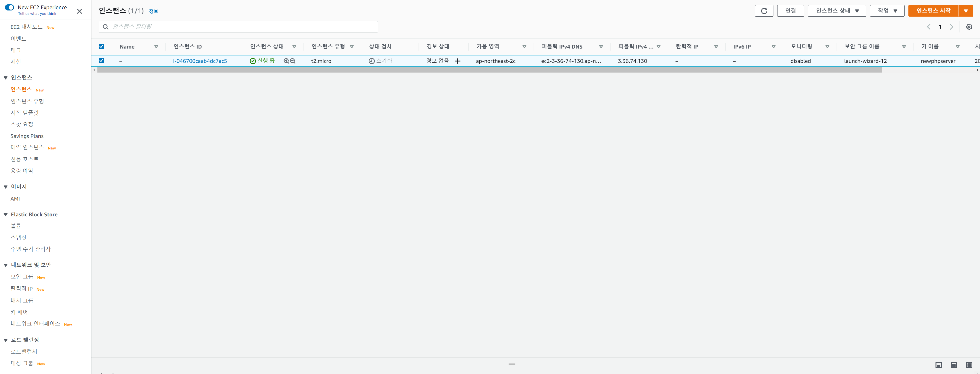Open 볼륨 under Elastic Block Store
Viewport: 980px width, 374px height.
[16, 226]
